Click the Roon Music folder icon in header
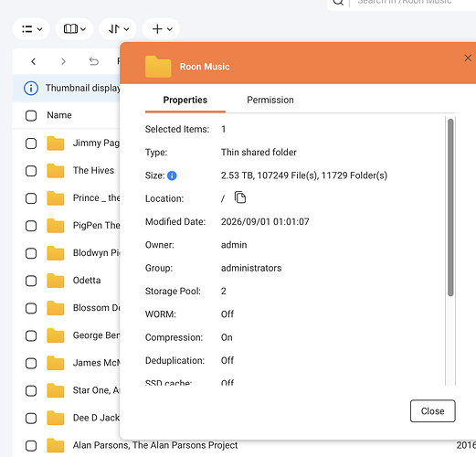Screen dimensions: 476x457 (x=158, y=67)
